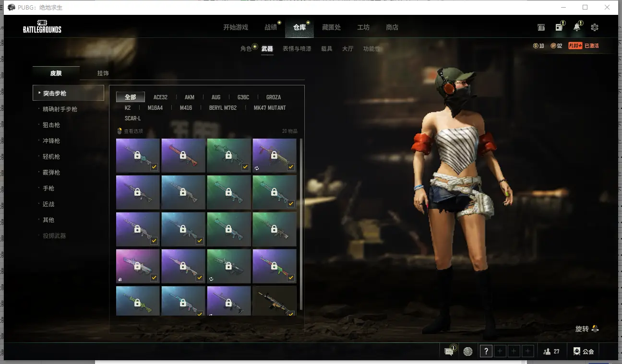
Task: Open the chat bubble icon in bottom bar
Action: 449,352
